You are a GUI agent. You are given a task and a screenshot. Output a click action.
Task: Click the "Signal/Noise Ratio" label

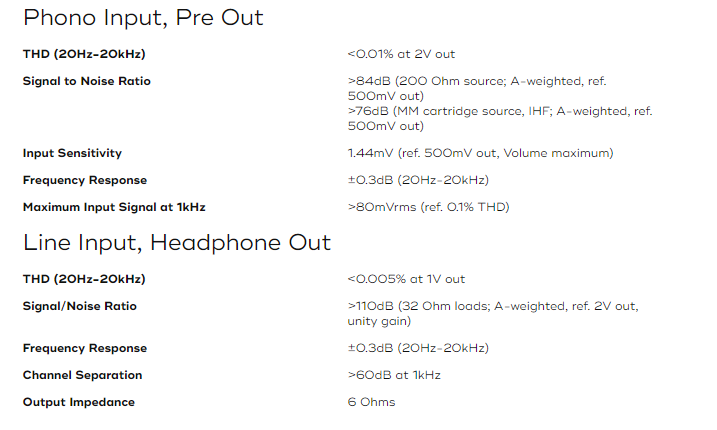tap(80, 306)
